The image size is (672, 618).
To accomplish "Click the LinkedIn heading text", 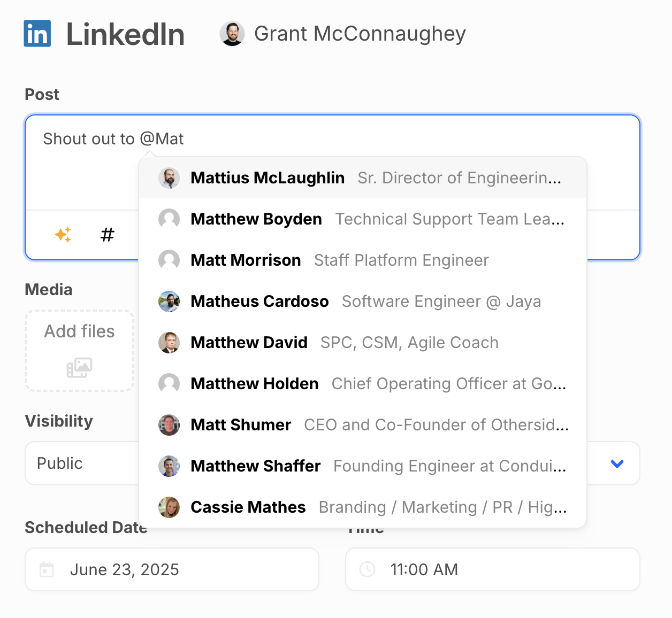I will tap(125, 34).
